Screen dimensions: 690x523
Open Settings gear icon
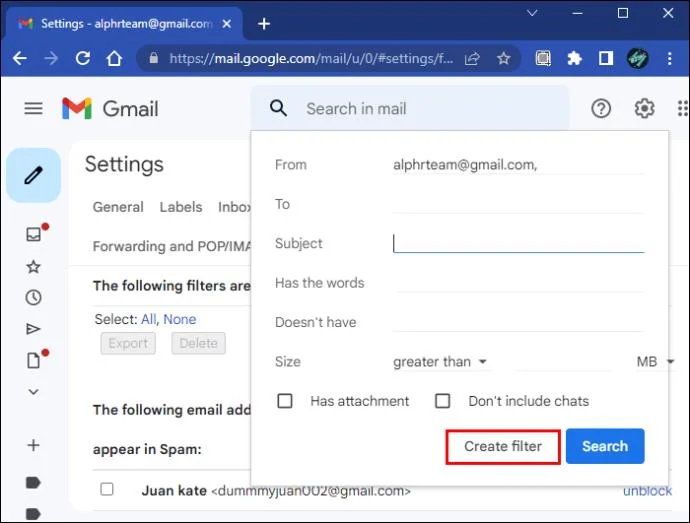click(x=644, y=108)
